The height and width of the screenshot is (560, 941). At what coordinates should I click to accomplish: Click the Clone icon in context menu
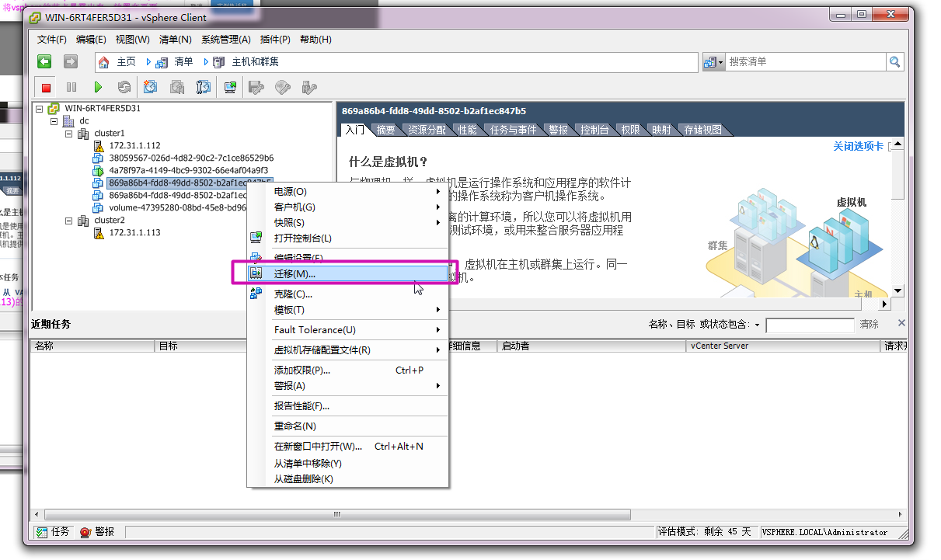tap(256, 294)
